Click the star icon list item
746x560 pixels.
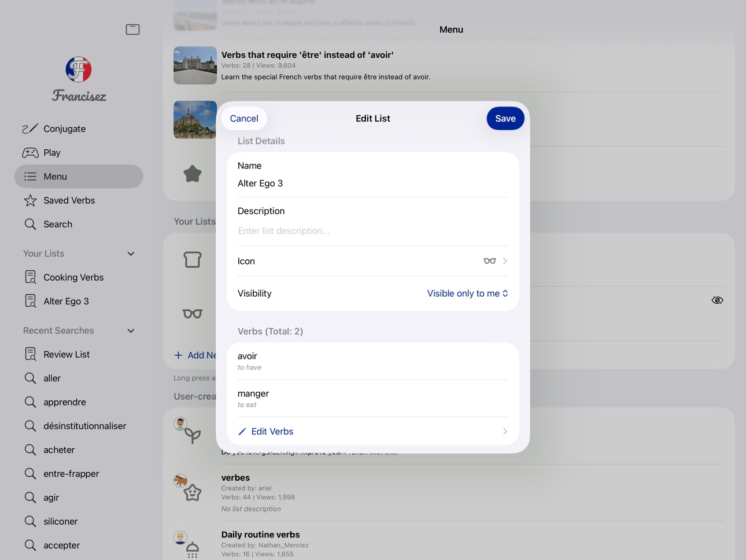pyautogui.click(x=193, y=174)
